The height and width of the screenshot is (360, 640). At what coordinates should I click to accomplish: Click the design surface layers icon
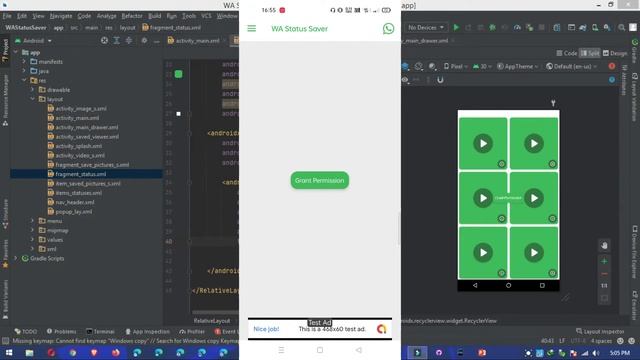click(405, 66)
